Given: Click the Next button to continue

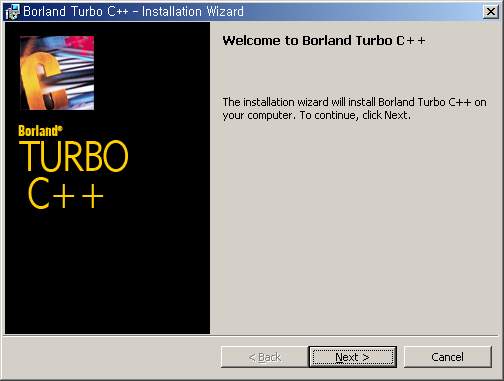Looking at the screenshot, I should (353, 357).
